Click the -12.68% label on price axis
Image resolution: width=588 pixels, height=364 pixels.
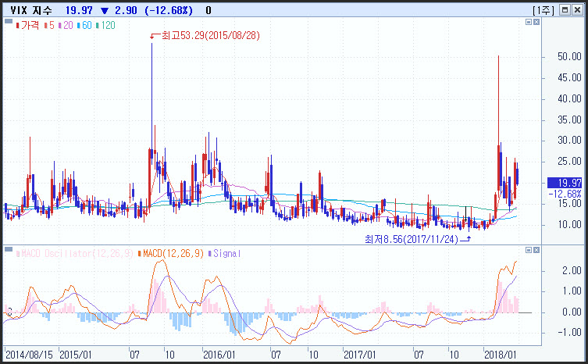click(565, 194)
